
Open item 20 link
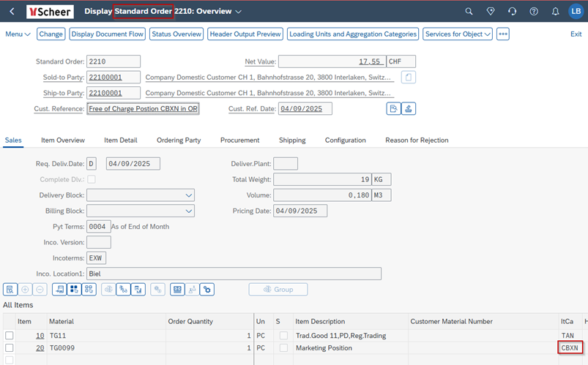point(40,348)
